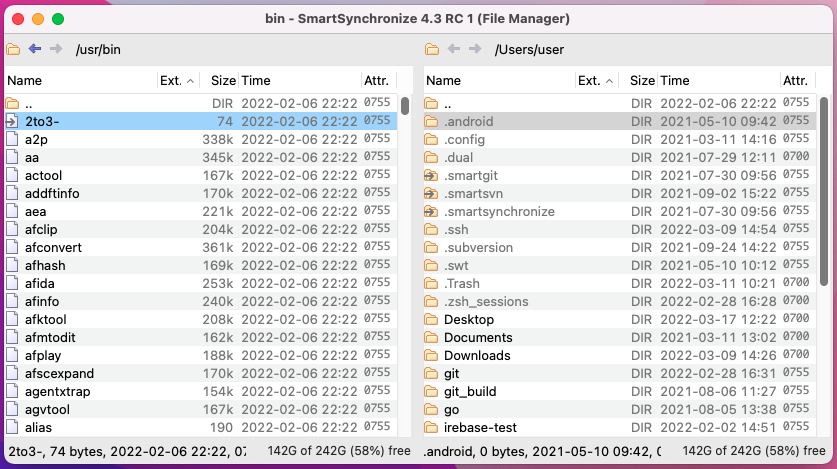The width and height of the screenshot is (837, 469).
Task: Click the parent folder icon in left pane
Action: click(x=12, y=104)
